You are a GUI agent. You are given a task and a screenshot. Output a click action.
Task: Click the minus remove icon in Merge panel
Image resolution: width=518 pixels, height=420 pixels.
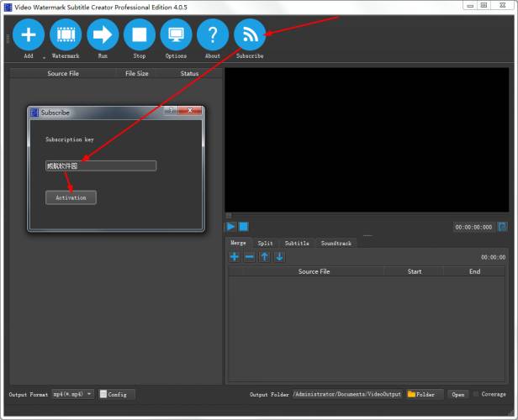click(250, 257)
